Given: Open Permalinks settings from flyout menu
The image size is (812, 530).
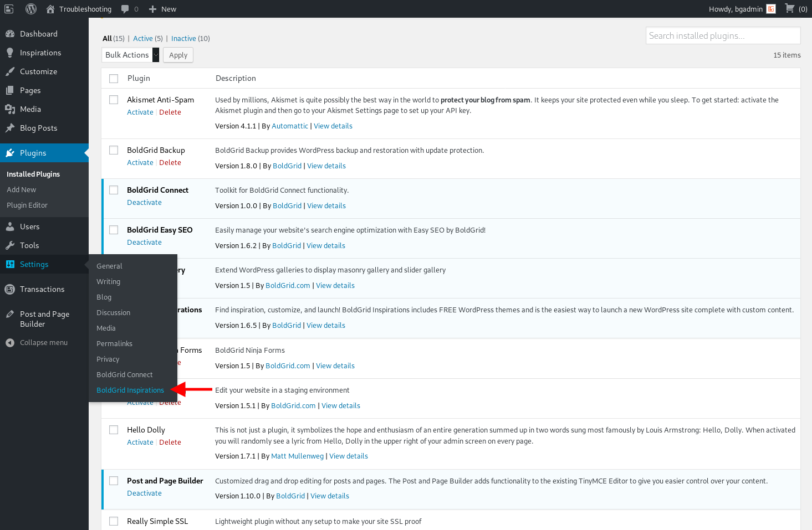Looking at the screenshot, I should [114, 343].
